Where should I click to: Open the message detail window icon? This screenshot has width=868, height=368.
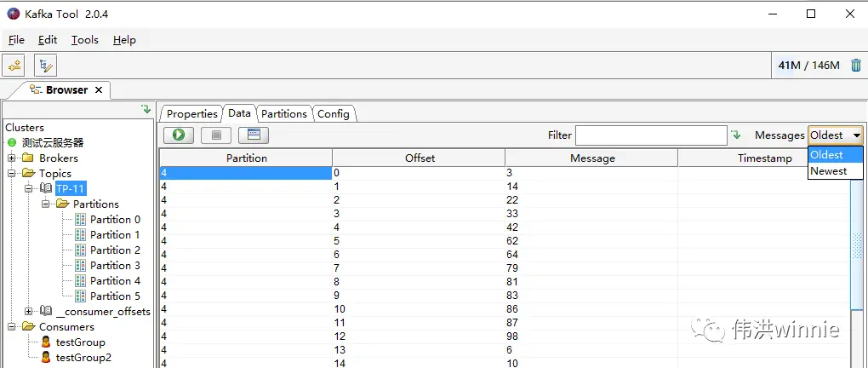click(254, 135)
